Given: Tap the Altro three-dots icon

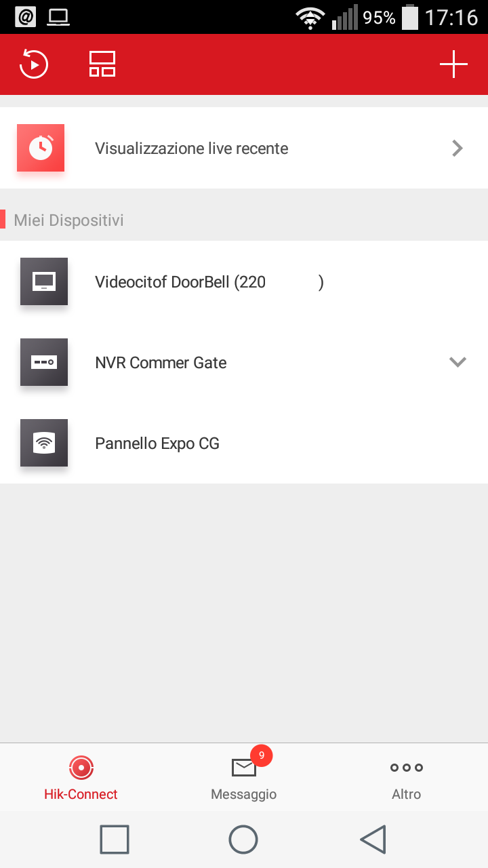Looking at the screenshot, I should [x=407, y=768].
